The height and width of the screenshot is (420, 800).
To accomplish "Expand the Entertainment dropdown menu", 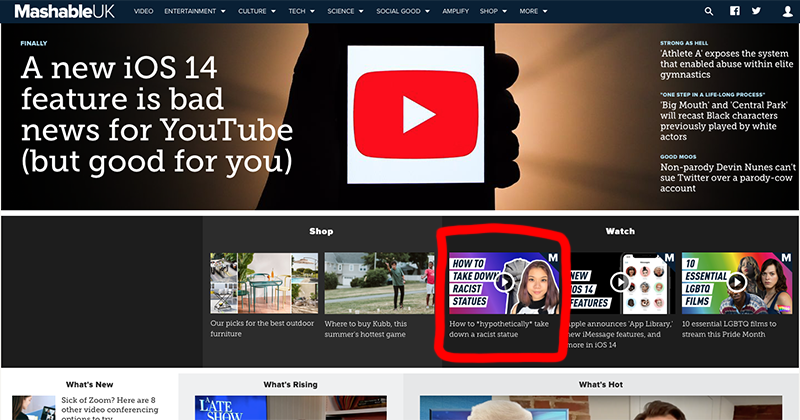I will [x=195, y=11].
